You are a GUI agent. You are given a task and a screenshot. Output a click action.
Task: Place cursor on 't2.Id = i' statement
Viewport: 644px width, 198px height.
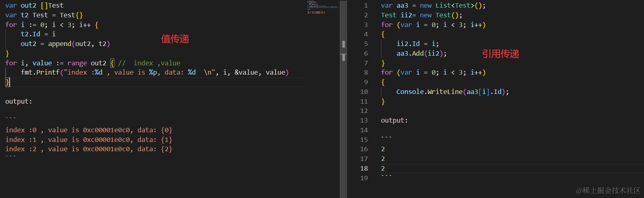38,34
